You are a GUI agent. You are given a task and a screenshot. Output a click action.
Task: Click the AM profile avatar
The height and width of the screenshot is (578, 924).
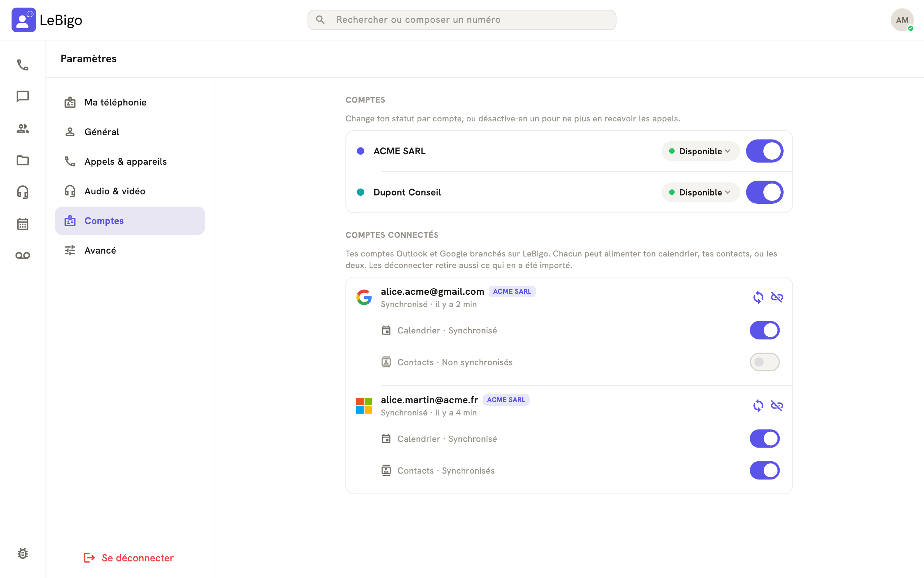click(x=902, y=20)
